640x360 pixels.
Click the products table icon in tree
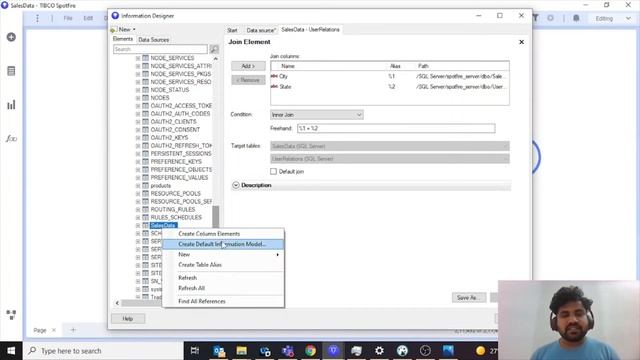point(145,186)
